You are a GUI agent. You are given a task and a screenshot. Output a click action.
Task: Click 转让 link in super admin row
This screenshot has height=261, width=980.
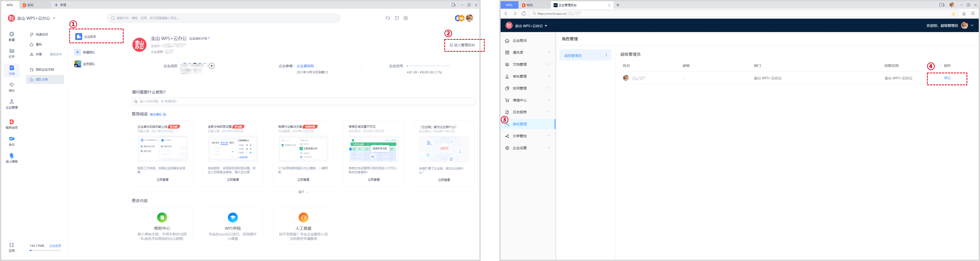pyautogui.click(x=947, y=78)
